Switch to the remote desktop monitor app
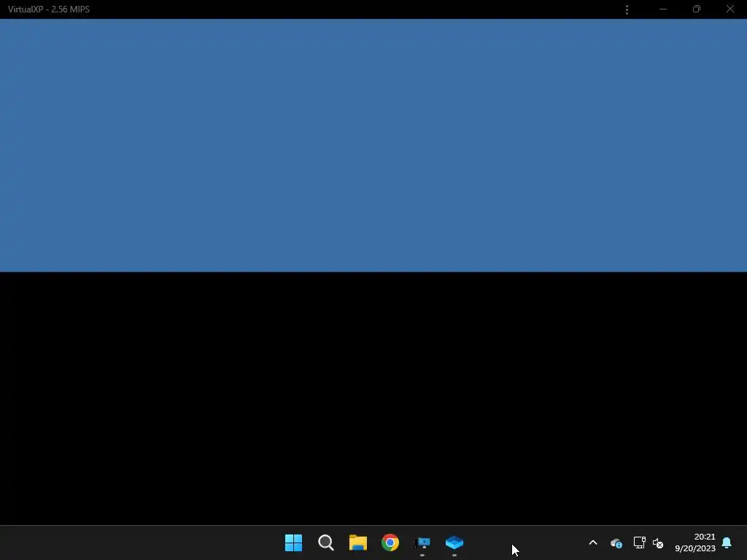The image size is (747, 560). 422,542
